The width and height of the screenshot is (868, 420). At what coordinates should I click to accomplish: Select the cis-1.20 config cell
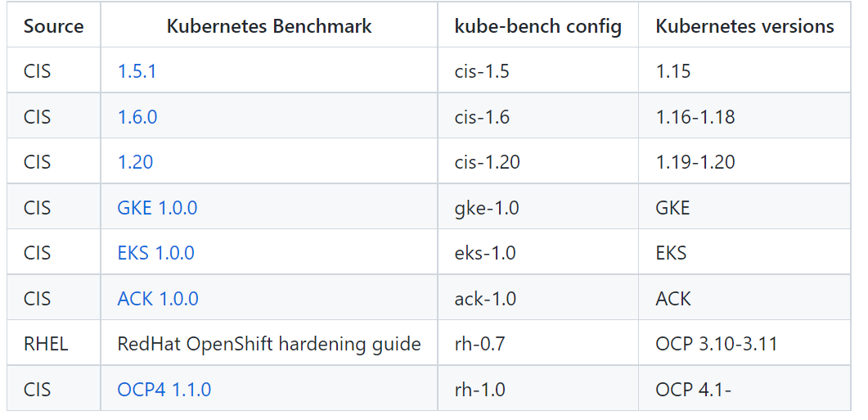coord(487,162)
